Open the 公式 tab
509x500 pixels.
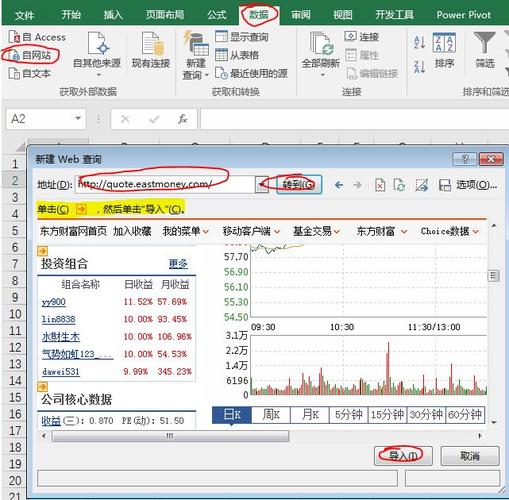click(217, 15)
